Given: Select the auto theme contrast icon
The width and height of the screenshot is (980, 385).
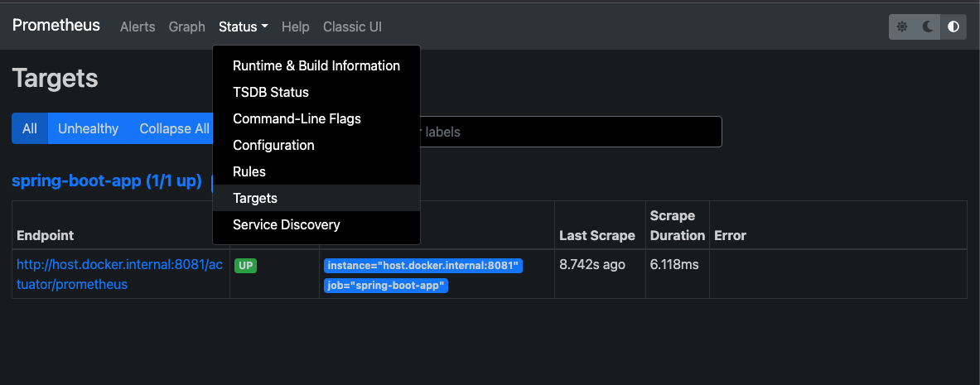Looking at the screenshot, I should [953, 26].
